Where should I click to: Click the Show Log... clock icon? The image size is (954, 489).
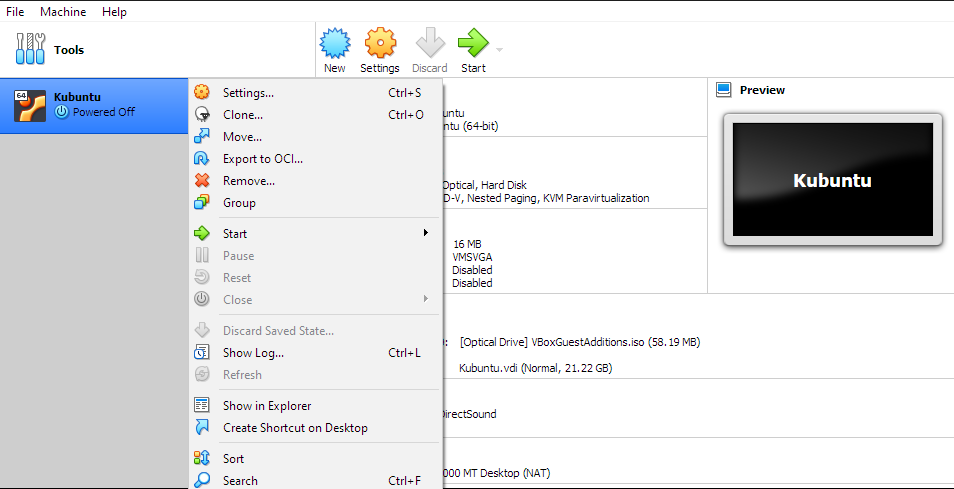pos(201,353)
